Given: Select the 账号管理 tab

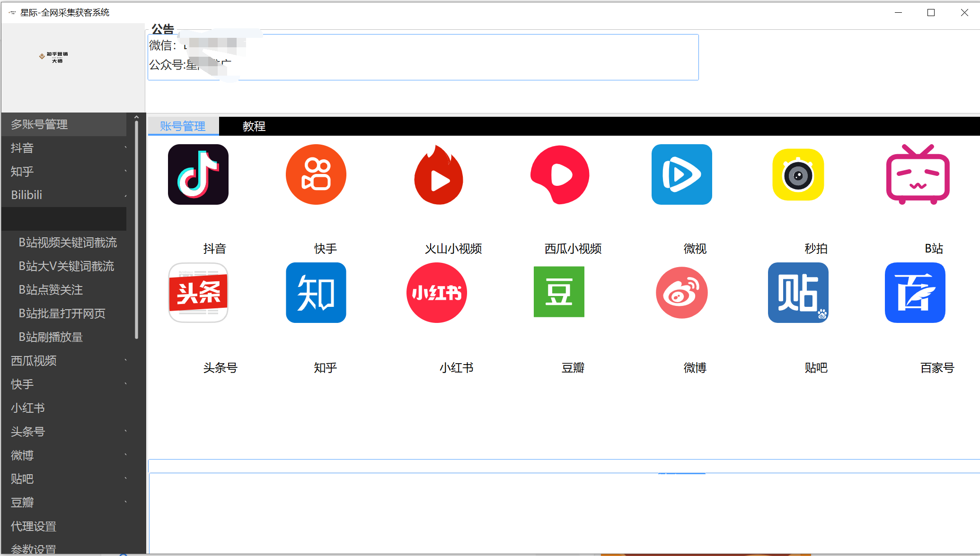Looking at the screenshot, I should [183, 126].
